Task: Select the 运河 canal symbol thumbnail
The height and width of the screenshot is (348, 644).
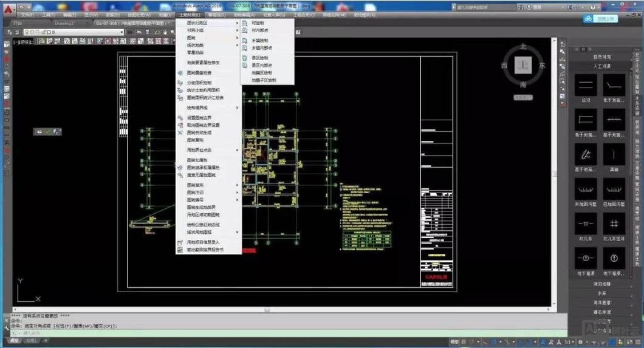Action: click(586, 86)
